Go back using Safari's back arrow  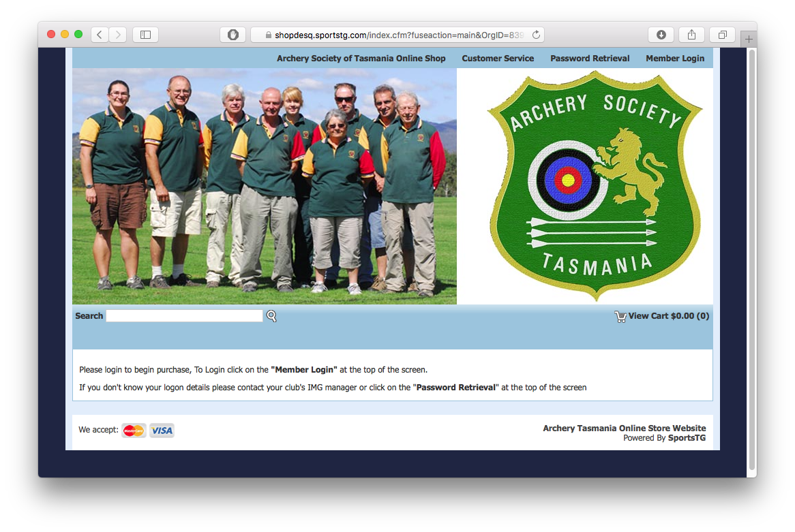100,35
